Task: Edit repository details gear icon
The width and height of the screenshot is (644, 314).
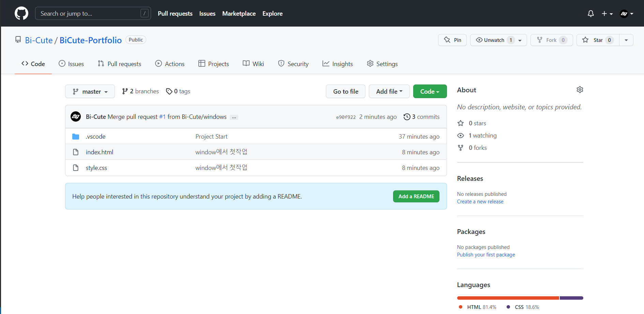Action: 580,90
